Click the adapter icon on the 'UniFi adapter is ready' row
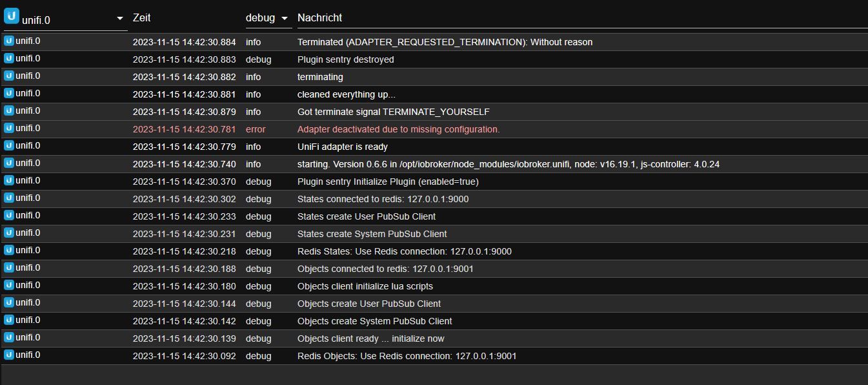 click(9, 146)
